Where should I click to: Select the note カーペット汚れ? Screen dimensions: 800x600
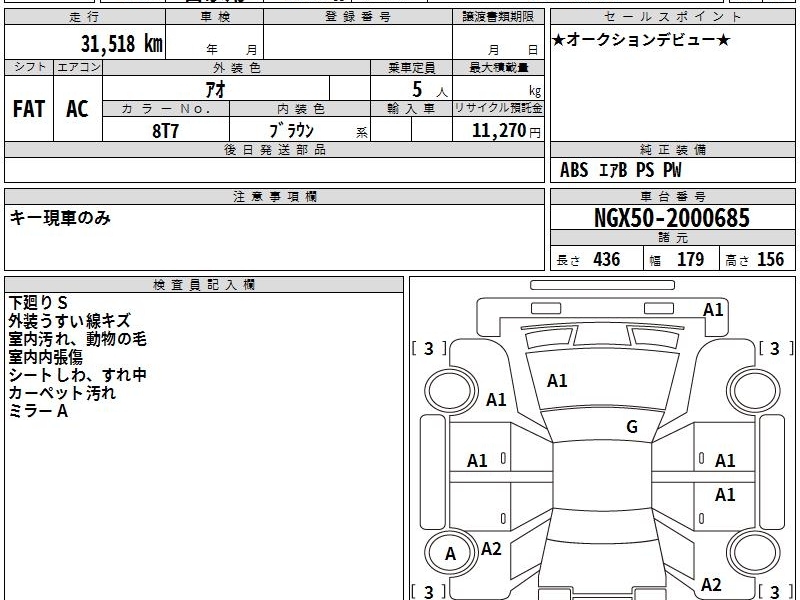[x=62, y=393]
